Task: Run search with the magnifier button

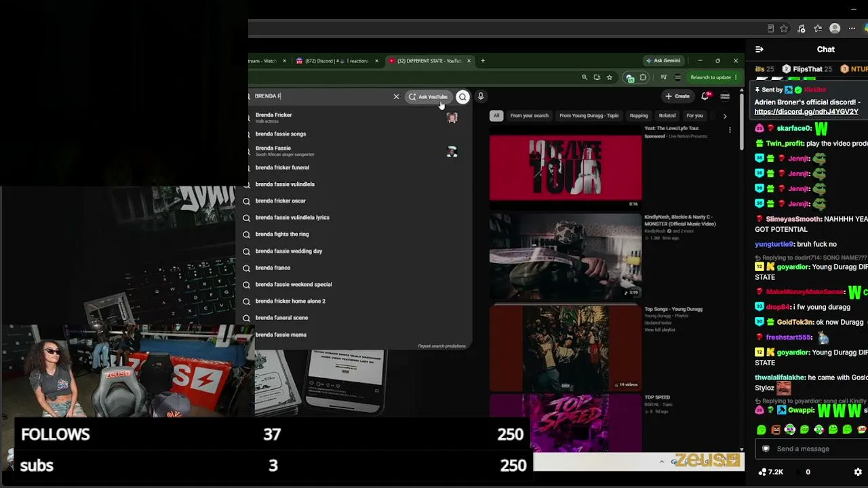Action: (x=462, y=97)
